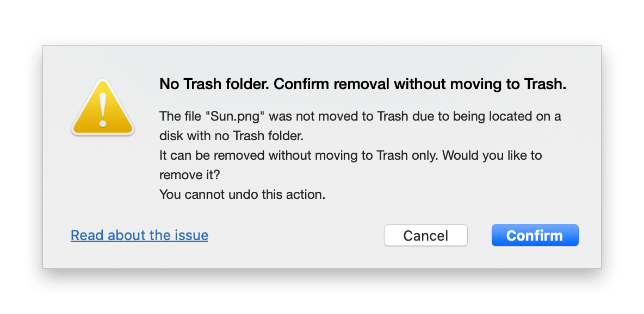The height and width of the screenshot is (314, 644).
Task: Open the 'Read about the issue' link
Action: [139, 235]
